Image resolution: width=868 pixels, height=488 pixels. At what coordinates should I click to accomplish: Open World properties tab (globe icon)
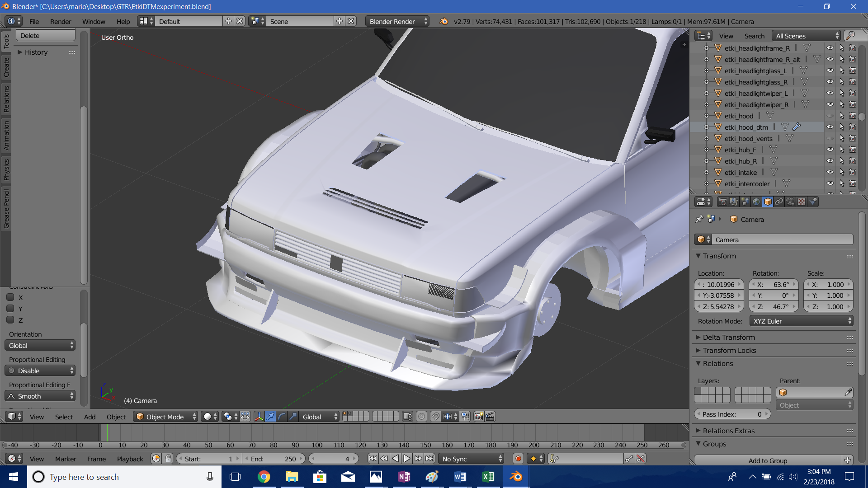point(756,202)
